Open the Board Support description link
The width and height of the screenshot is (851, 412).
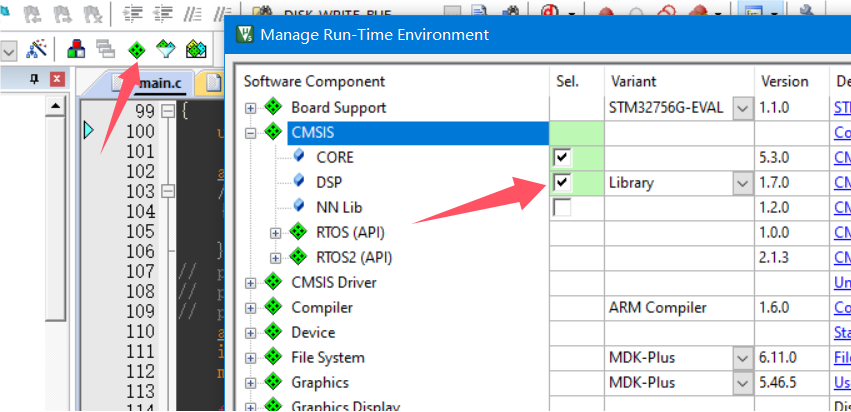pos(842,107)
